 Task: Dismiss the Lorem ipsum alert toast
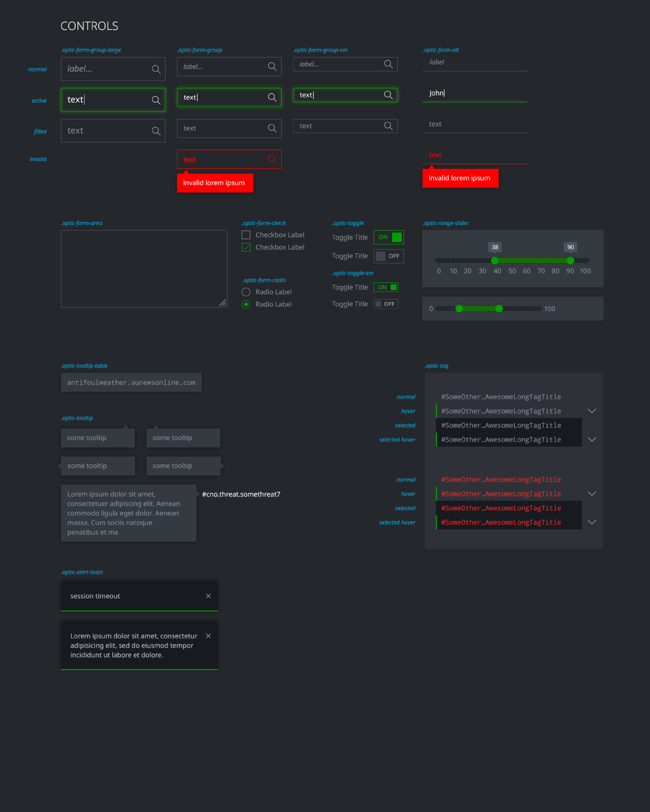tap(208, 636)
